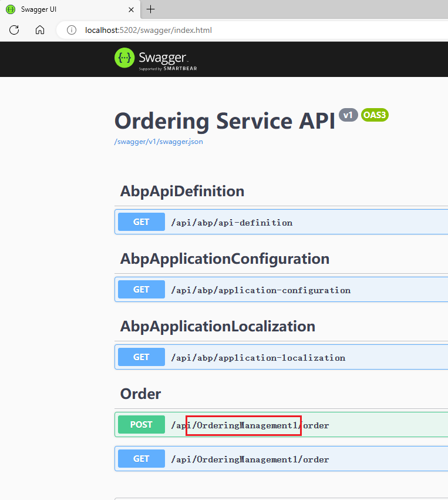Click the green Swagger logo icon
Screen dimensions: 448x500
point(124,58)
